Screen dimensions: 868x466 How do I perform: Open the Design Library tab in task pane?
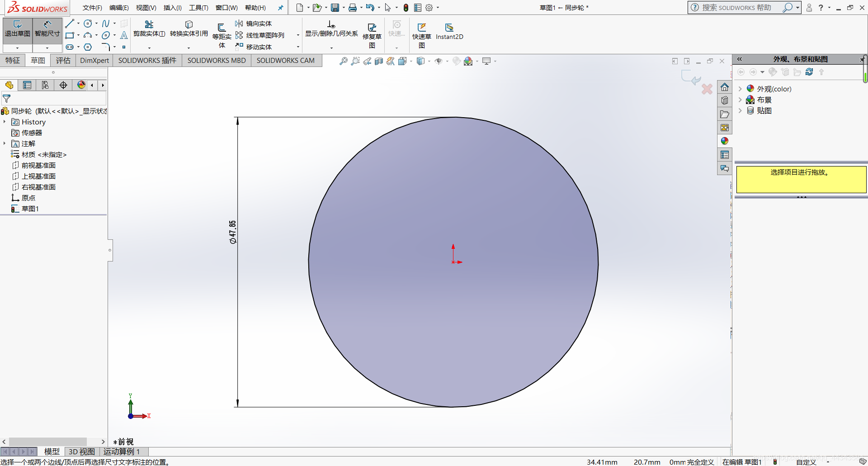tap(725, 100)
